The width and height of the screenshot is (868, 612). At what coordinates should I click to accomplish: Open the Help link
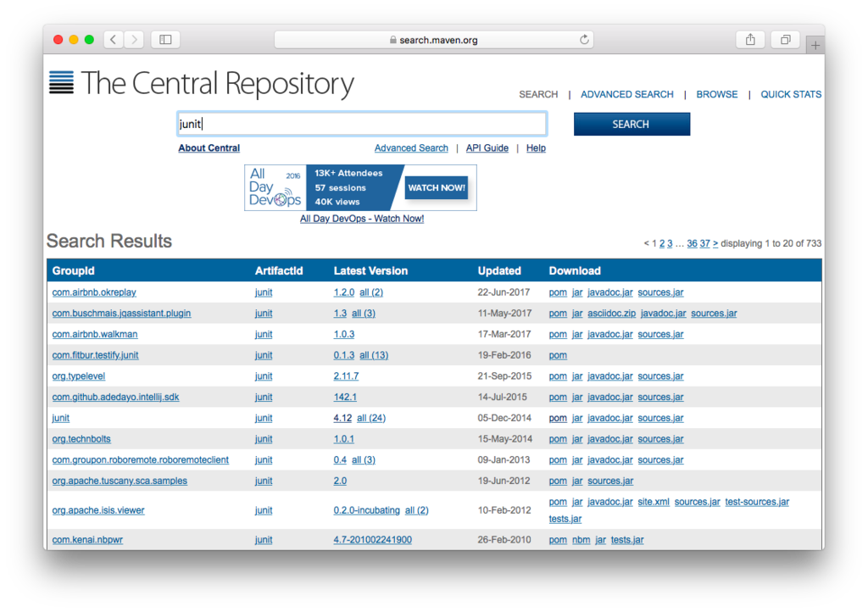coord(536,147)
